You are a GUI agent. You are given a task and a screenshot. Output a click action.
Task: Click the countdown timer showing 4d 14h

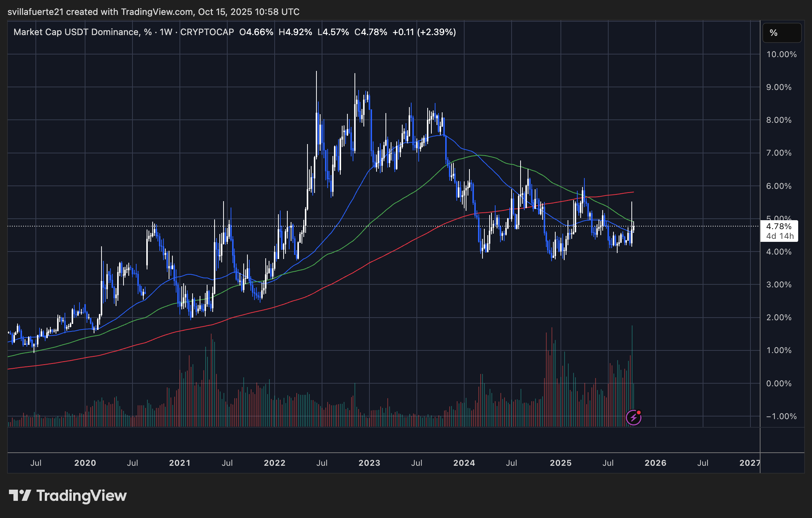pos(780,236)
